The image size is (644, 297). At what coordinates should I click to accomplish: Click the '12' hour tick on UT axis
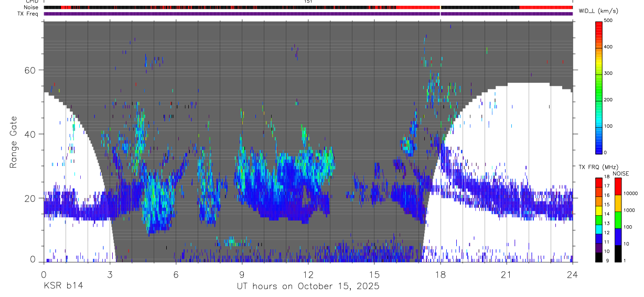coord(308,274)
